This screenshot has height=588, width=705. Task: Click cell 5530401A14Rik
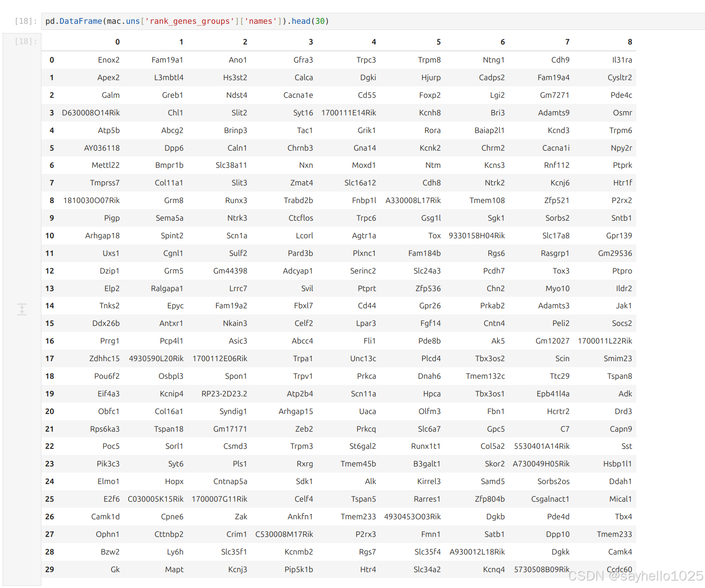(x=542, y=446)
